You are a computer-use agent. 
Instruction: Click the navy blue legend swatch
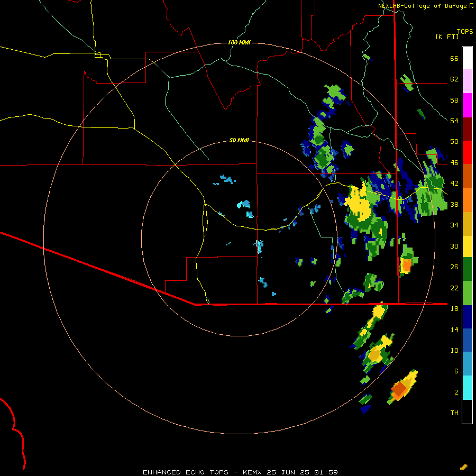467,317
